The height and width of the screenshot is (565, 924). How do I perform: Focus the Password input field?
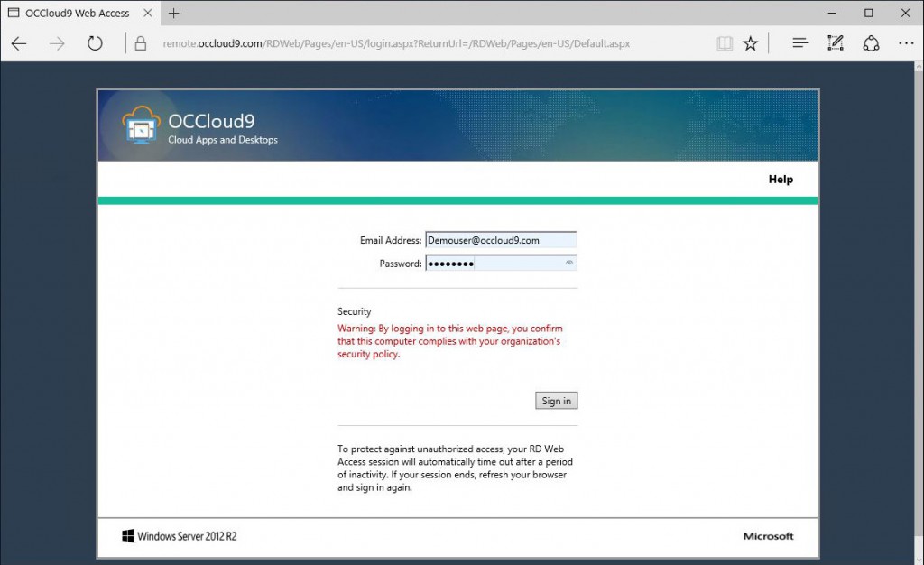click(x=501, y=264)
